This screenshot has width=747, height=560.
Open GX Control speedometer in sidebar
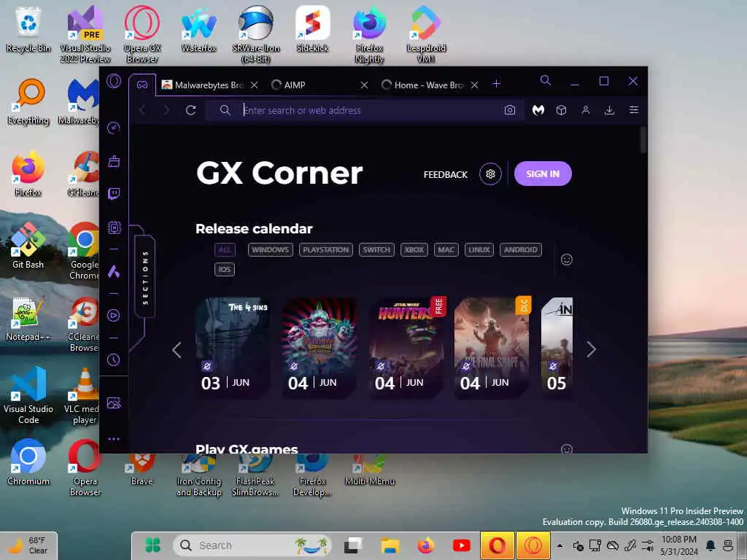click(114, 128)
